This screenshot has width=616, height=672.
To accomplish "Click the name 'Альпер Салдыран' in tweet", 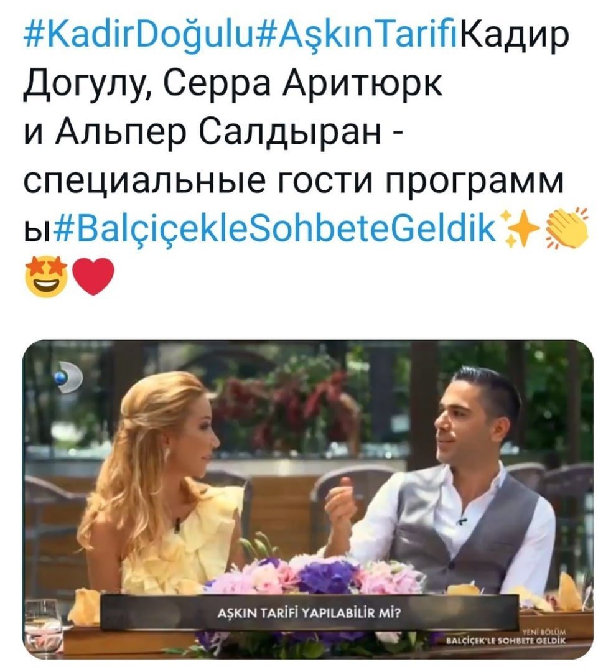I will point(218,133).
